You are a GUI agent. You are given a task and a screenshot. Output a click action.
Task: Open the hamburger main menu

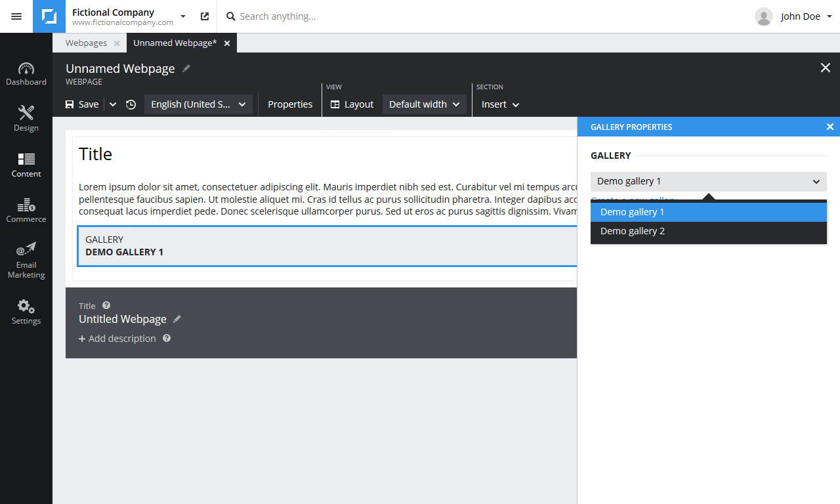coord(16,16)
